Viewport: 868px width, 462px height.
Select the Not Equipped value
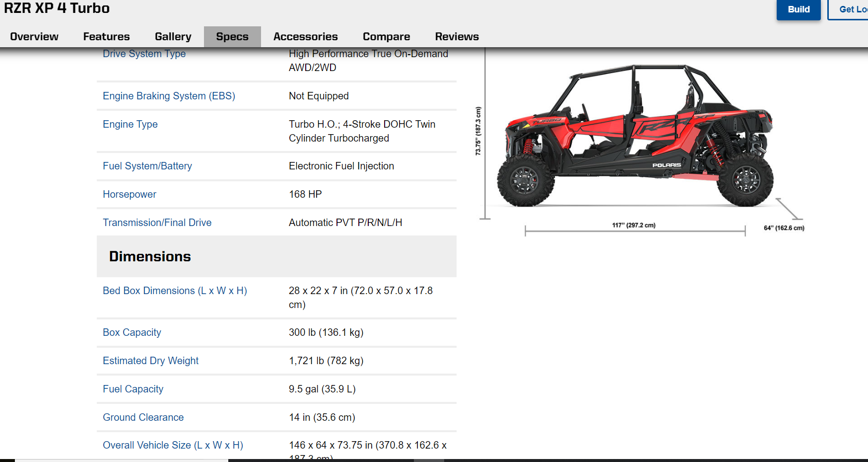(x=319, y=96)
